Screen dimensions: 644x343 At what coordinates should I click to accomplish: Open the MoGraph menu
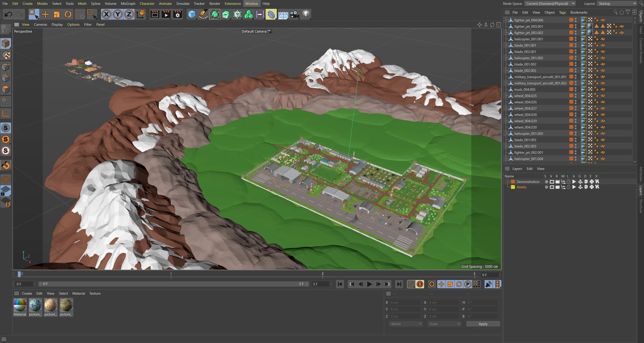128,4
